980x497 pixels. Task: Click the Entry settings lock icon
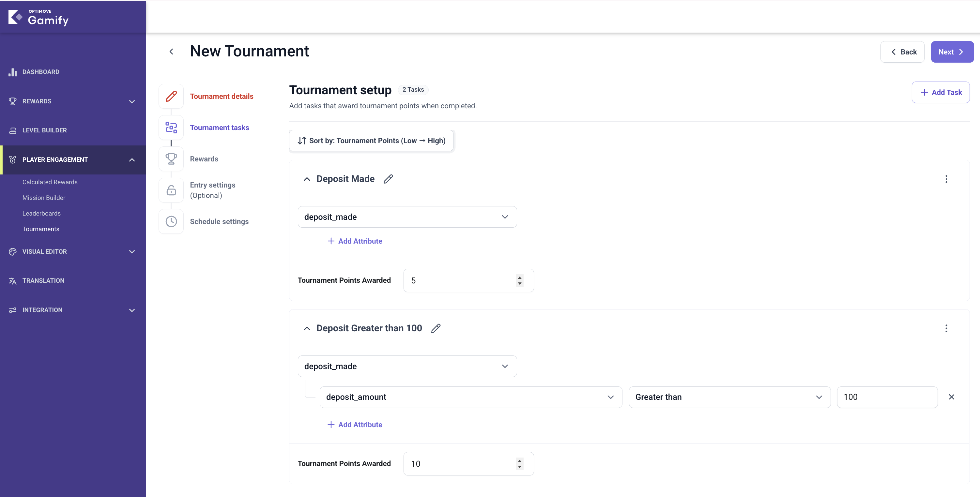coord(171,190)
